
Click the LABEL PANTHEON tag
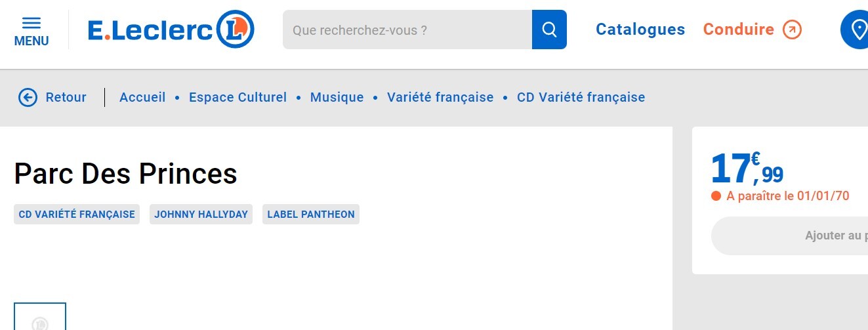tap(311, 215)
